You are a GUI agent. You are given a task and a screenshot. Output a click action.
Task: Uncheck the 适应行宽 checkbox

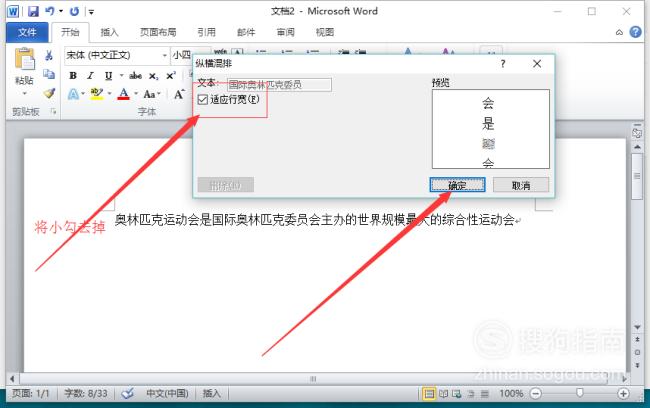point(203,100)
